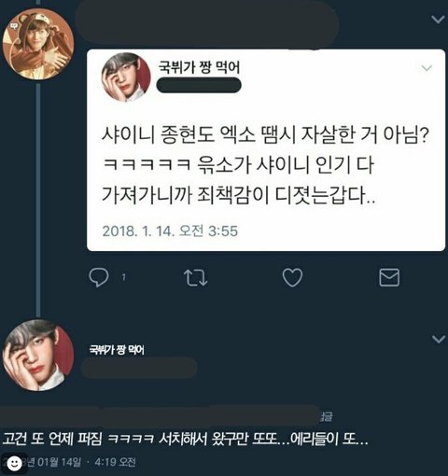Click the smiley emoji icon at bottom left
The width and height of the screenshot is (448, 476).
point(14,463)
